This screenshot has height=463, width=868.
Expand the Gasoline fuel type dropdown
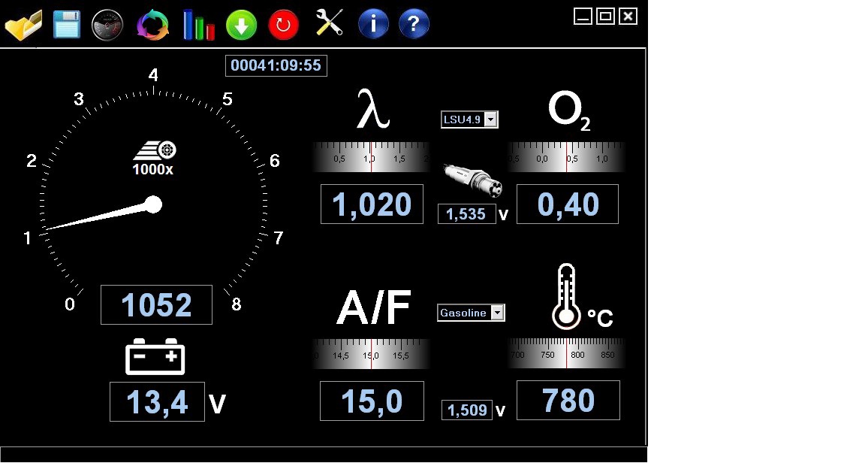tap(497, 313)
